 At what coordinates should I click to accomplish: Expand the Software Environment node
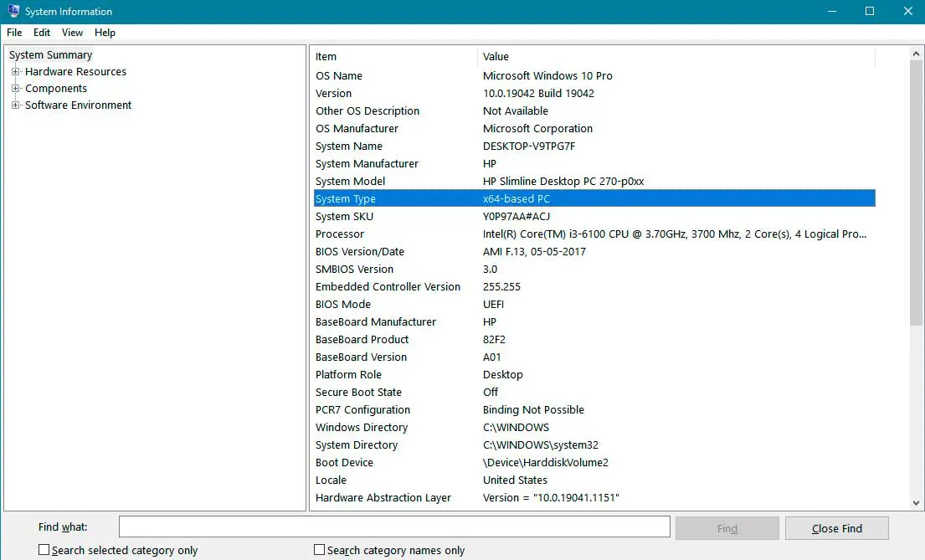pyautogui.click(x=15, y=105)
